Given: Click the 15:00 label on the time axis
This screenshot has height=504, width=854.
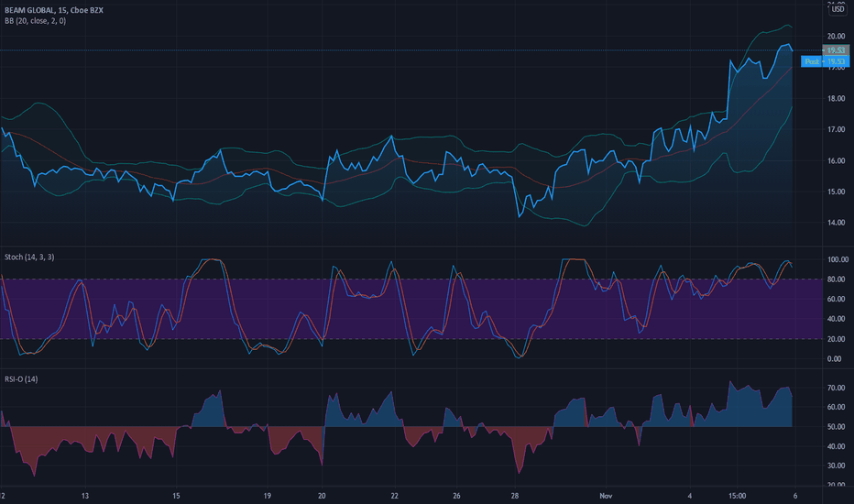Looking at the screenshot, I should [737, 496].
